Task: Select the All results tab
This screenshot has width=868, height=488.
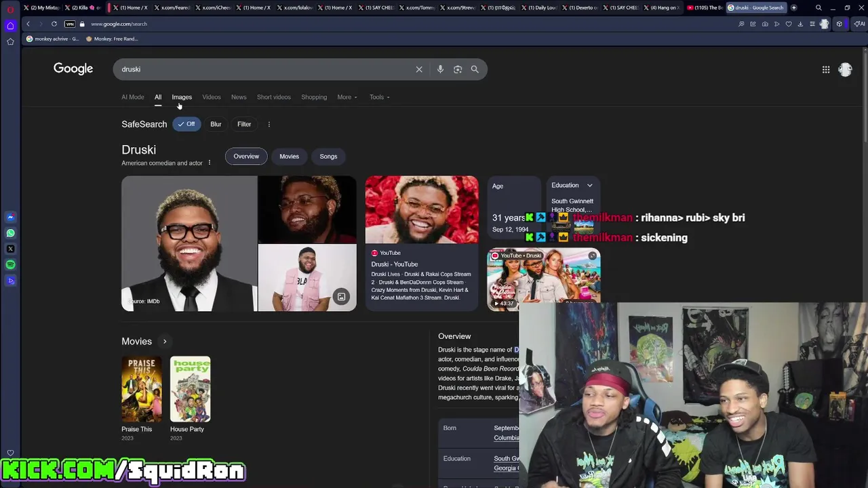Action: tap(158, 97)
